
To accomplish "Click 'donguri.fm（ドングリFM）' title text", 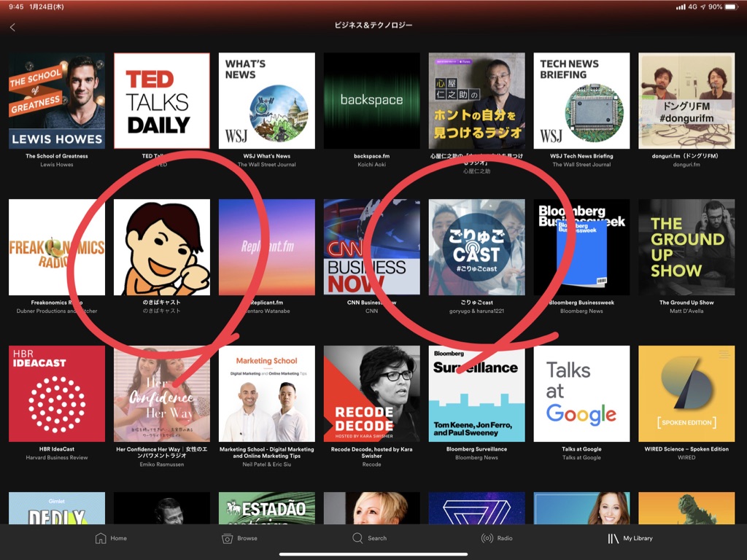I will (x=686, y=156).
